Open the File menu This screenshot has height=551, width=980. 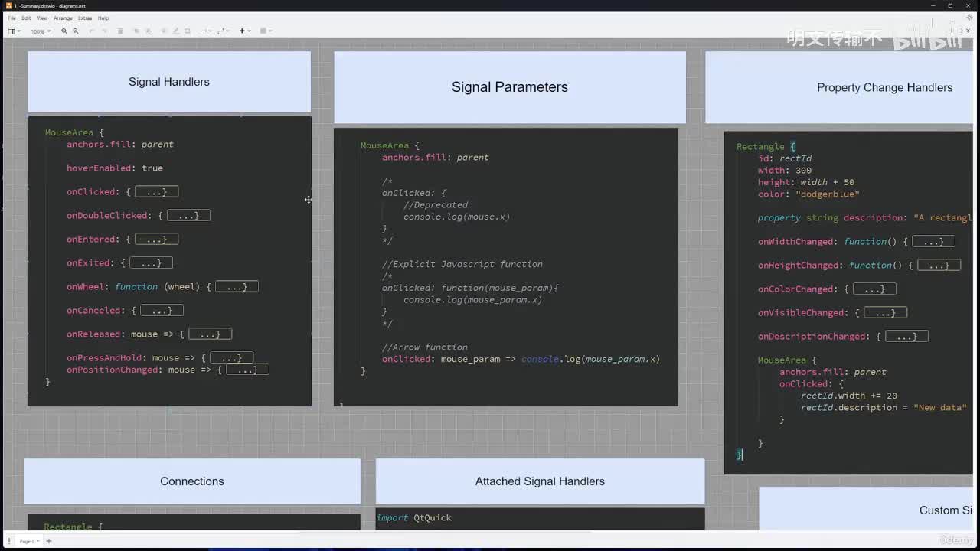(x=11, y=18)
